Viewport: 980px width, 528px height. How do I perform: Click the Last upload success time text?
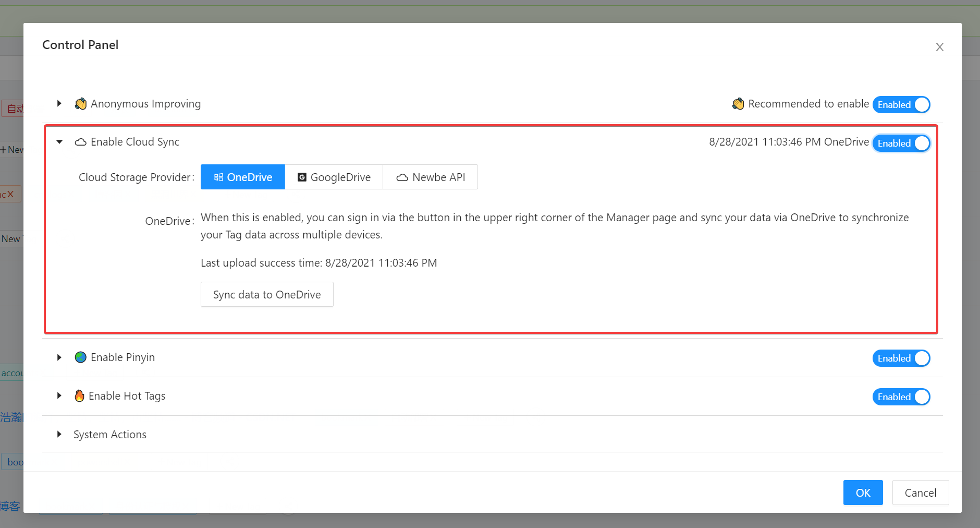[319, 263]
